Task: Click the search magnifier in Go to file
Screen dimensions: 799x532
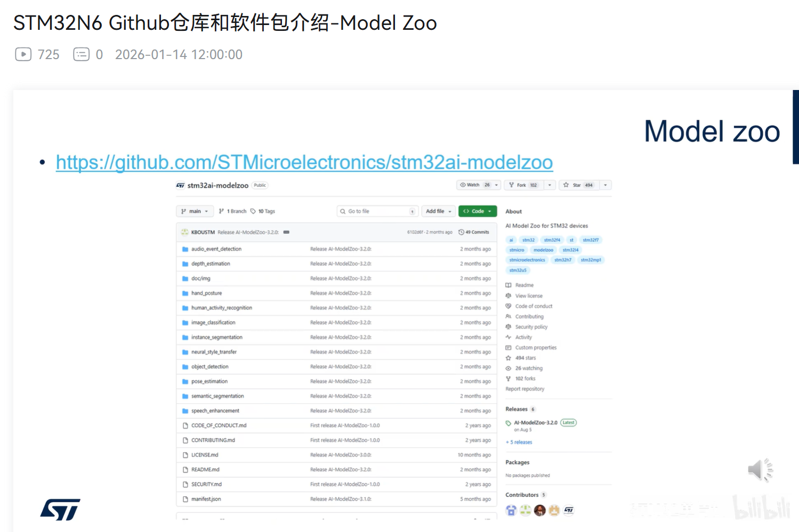Action: coord(343,211)
